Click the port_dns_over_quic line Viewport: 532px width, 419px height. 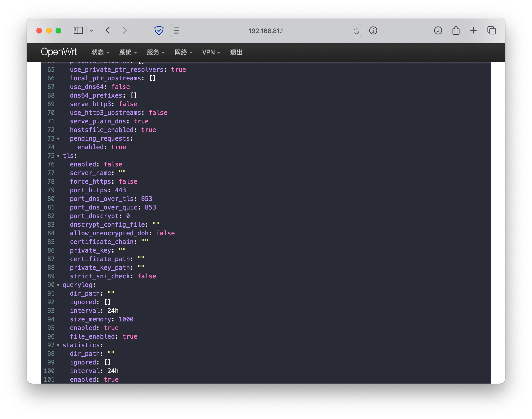tap(113, 207)
